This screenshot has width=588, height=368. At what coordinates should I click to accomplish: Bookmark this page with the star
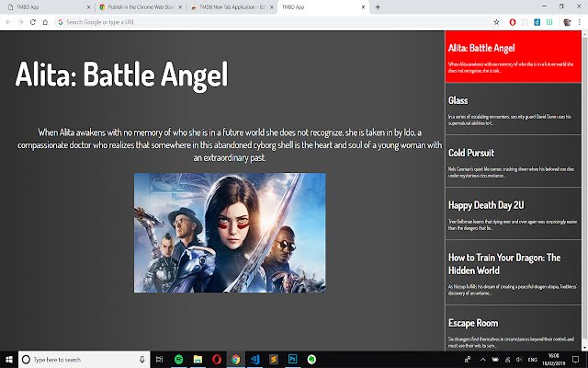click(x=496, y=22)
